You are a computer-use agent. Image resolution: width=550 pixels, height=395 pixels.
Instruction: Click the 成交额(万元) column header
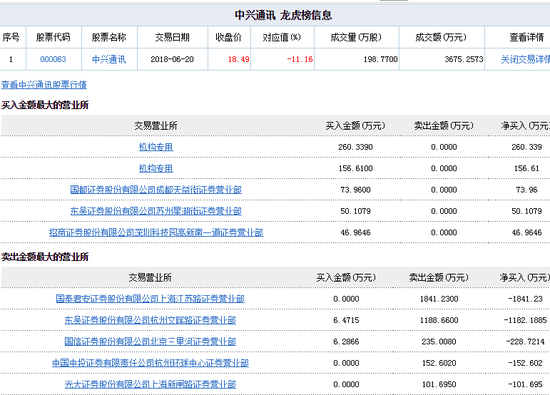click(x=441, y=37)
